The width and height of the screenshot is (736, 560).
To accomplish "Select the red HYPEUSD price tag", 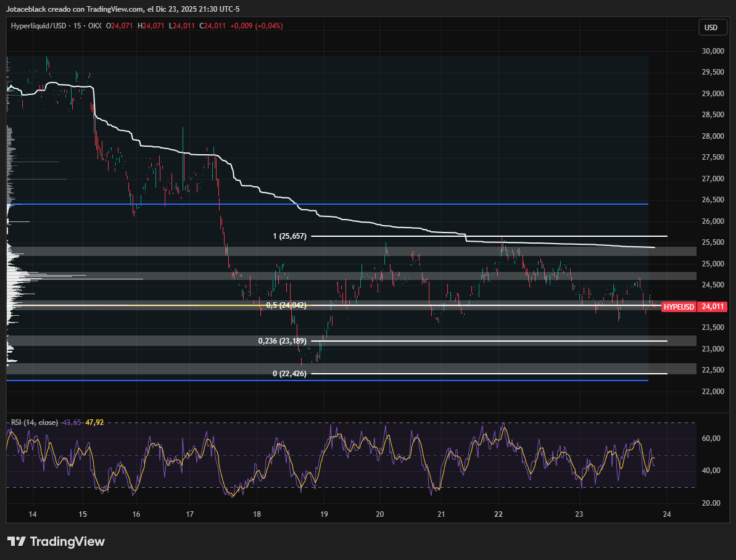I will pyautogui.click(x=678, y=307).
